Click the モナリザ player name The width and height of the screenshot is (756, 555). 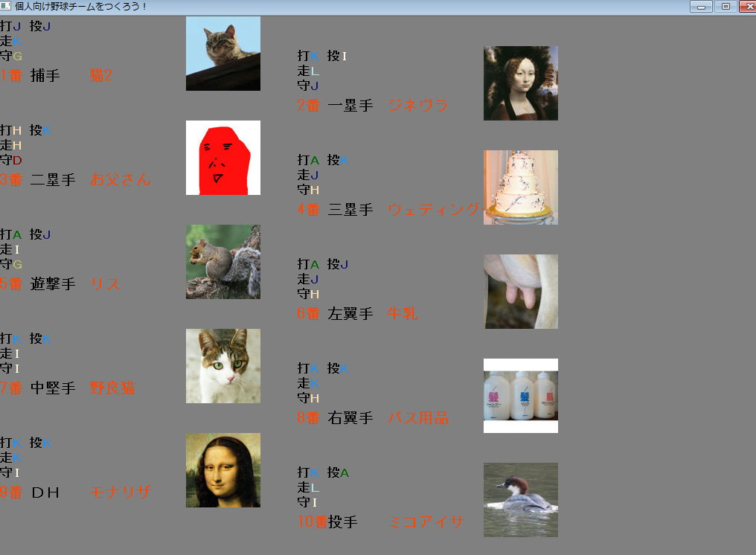point(121,493)
